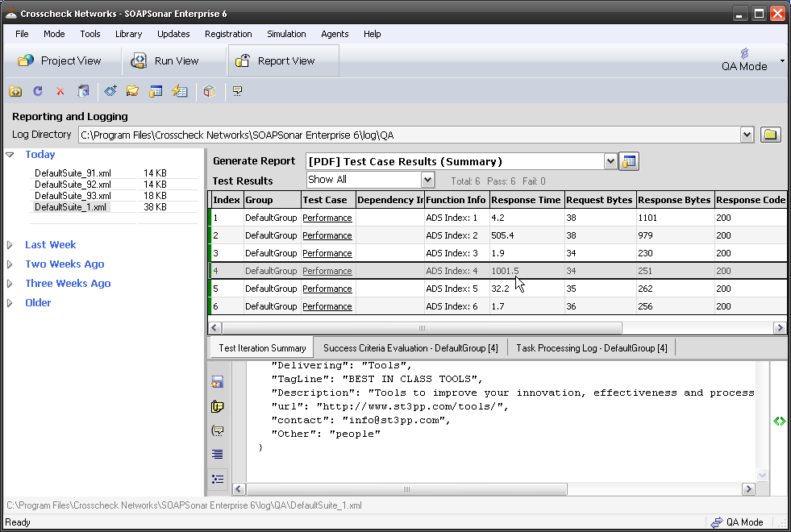Open Task Processing Log - DefaultGroup [4] tab
The width and height of the screenshot is (791, 532).
pos(591,348)
